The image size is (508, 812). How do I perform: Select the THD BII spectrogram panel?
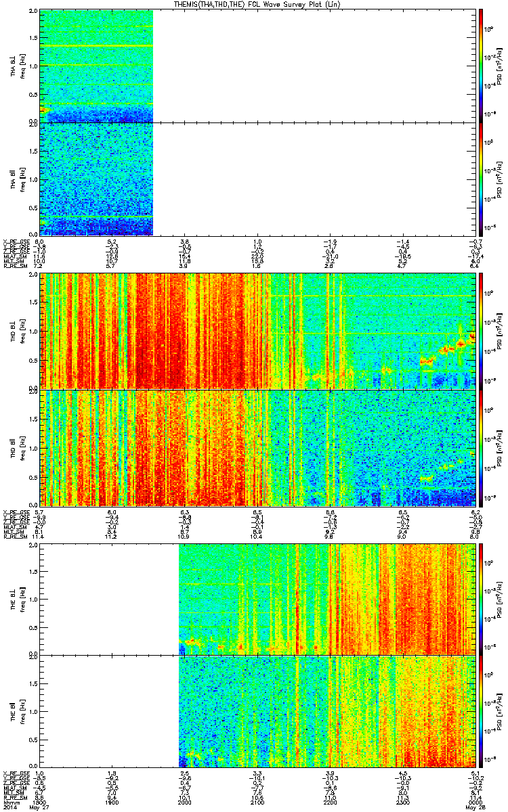(257, 447)
